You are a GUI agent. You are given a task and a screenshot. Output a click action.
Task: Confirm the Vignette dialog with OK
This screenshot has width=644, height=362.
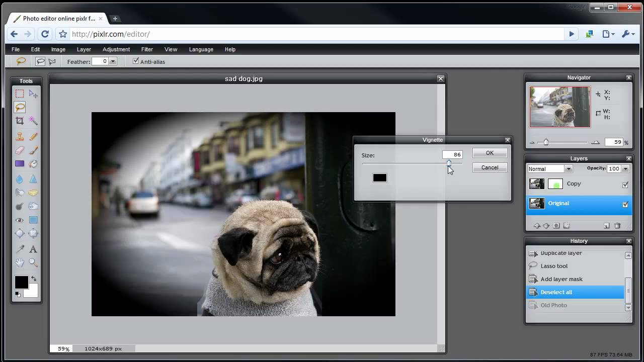pos(490,153)
